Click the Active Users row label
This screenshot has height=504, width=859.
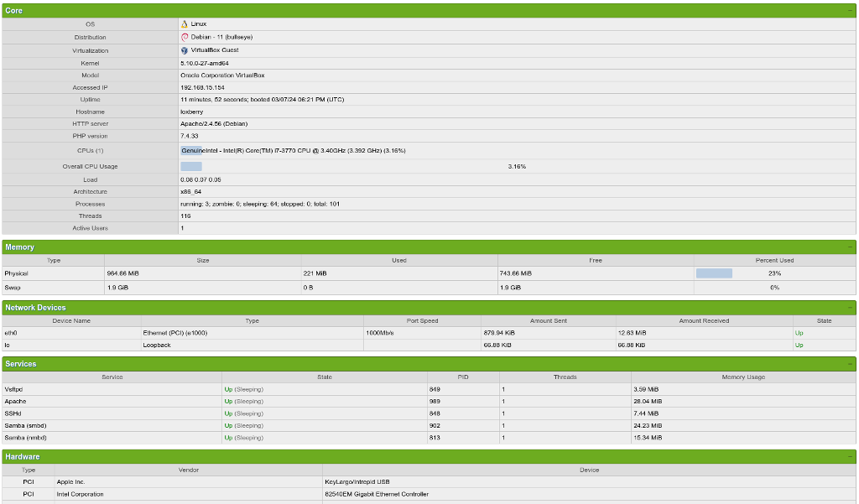coord(91,228)
